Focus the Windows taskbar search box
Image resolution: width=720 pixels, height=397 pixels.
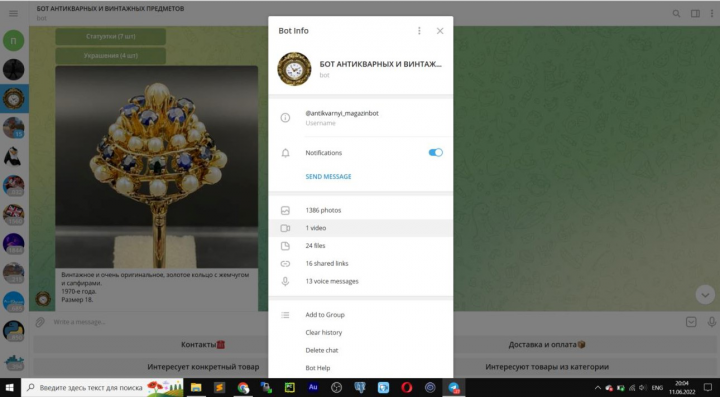[x=102, y=388]
